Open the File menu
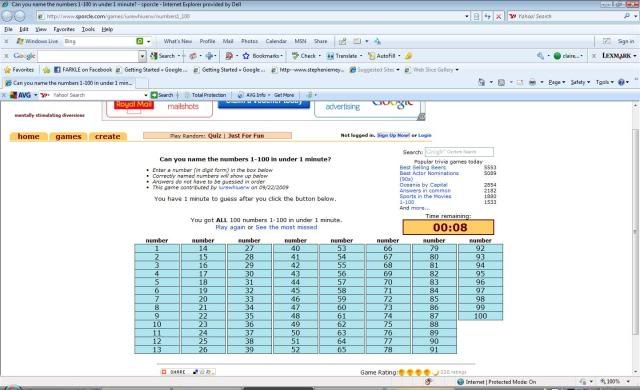Image resolution: width=640 pixels, height=390 pixels. pos(8,29)
